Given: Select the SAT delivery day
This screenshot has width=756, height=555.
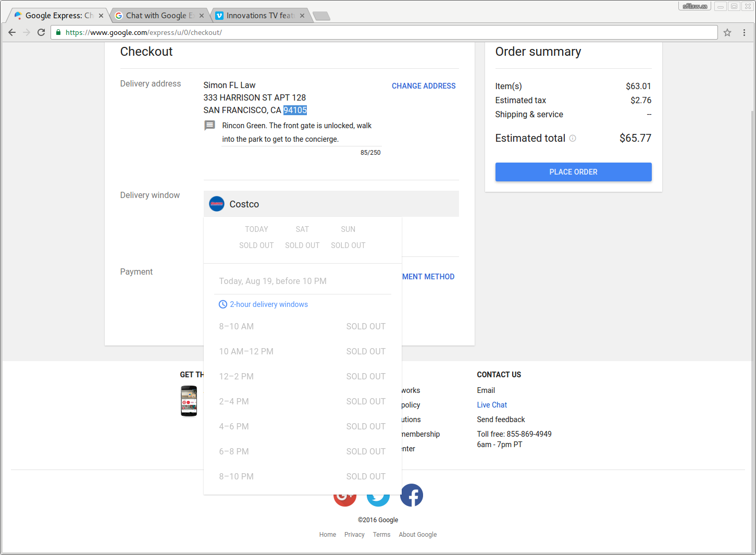Looking at the screenshot, I should [x=302, y=237].
